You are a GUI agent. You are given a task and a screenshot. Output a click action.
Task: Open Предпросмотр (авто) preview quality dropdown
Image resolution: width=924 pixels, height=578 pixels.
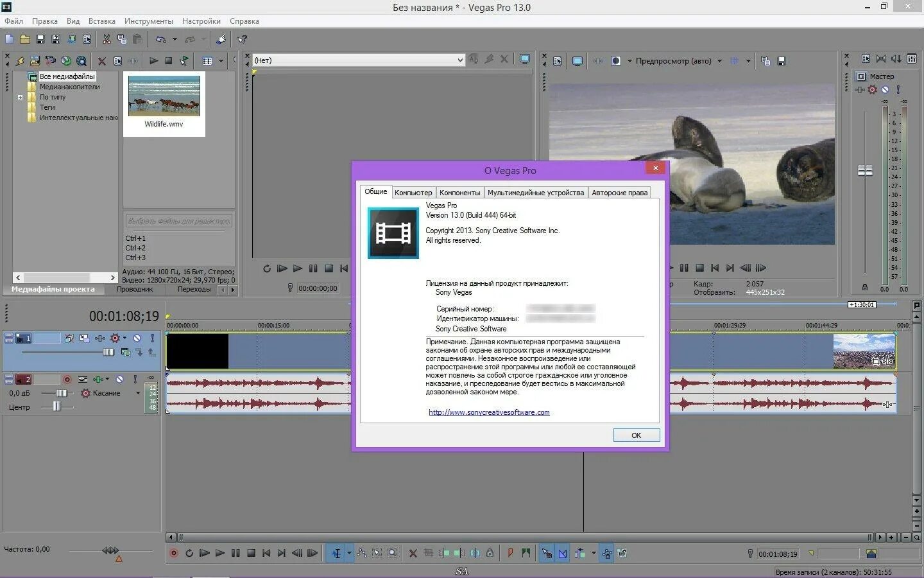click(719, 61)
